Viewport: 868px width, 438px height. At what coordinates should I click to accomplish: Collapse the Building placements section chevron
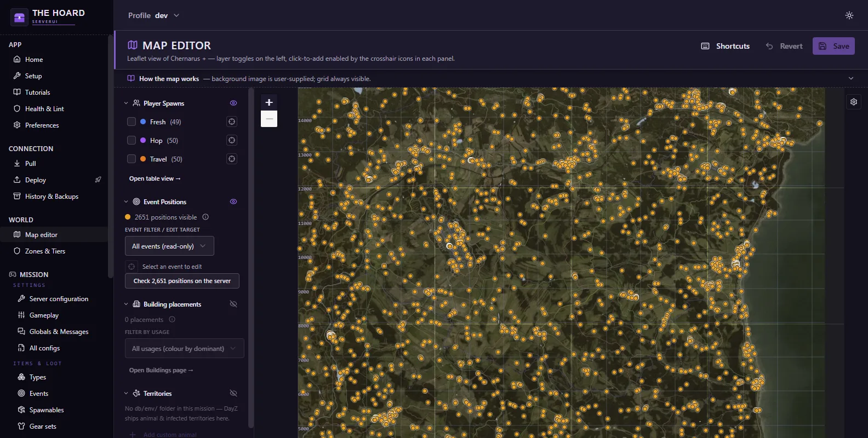[x=126, y=304]
